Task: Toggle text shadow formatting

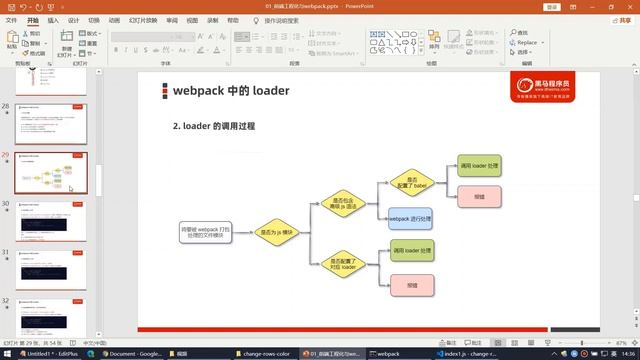Action: coord(146,50)
